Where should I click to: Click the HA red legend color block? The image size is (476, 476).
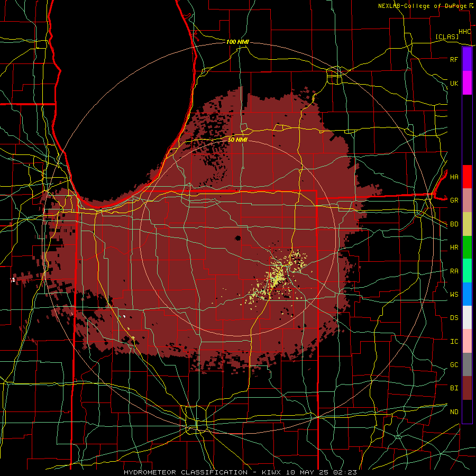tap(467, 177)
